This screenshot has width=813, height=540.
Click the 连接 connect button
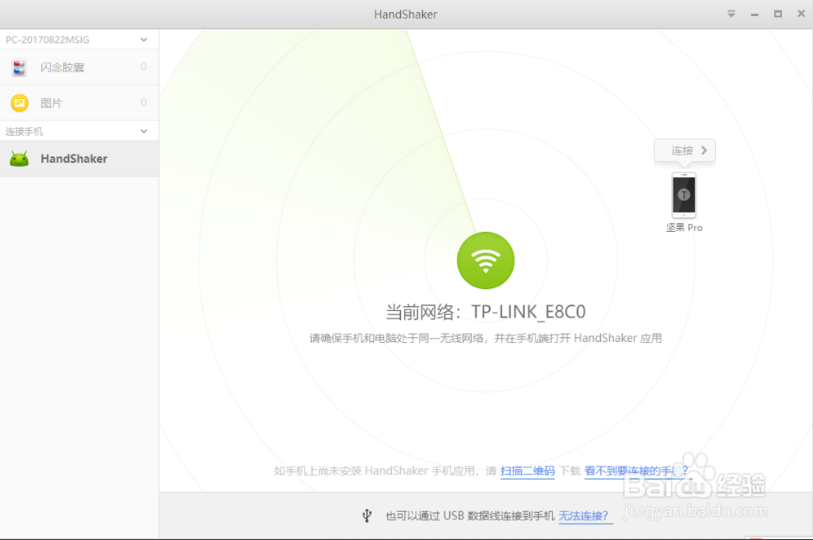coord(684,150)
